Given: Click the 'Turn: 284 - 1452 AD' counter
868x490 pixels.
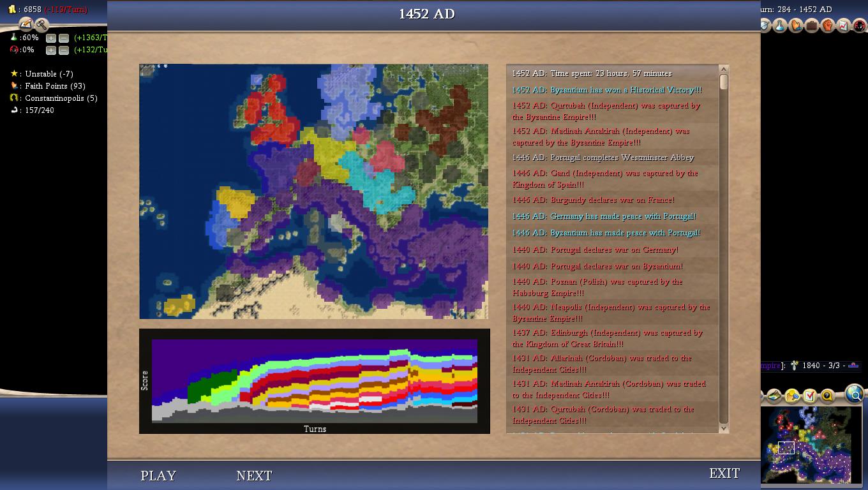Looking at the screenshot, I should (797, 10).
